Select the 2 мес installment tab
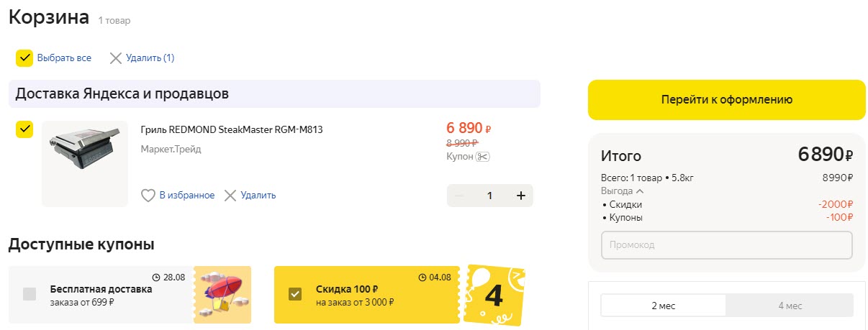 coord(664,306)
